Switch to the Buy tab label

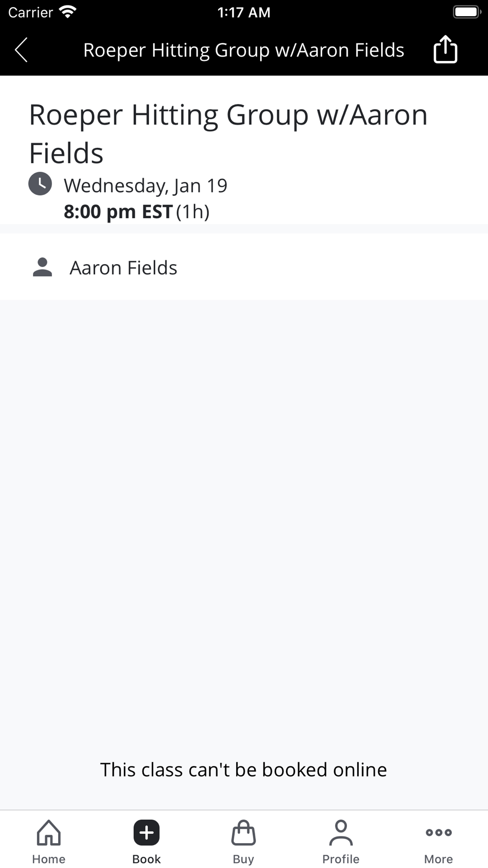244,859
